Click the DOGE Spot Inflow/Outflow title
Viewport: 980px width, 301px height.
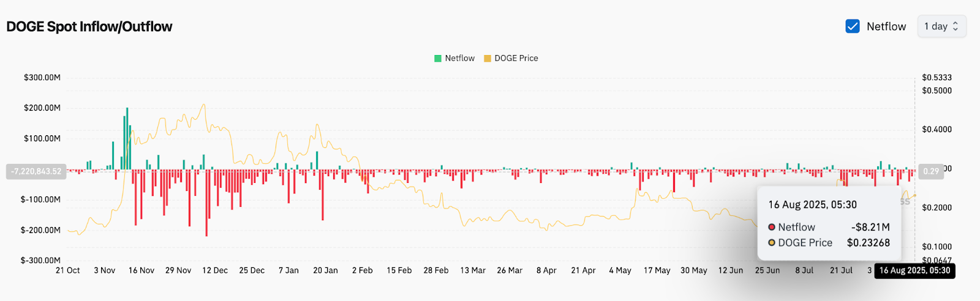89,27
